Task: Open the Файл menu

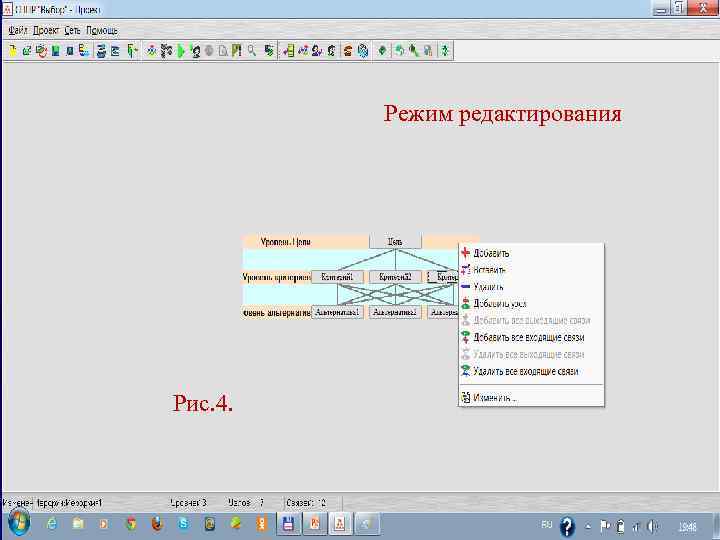Action: [17, 30]
